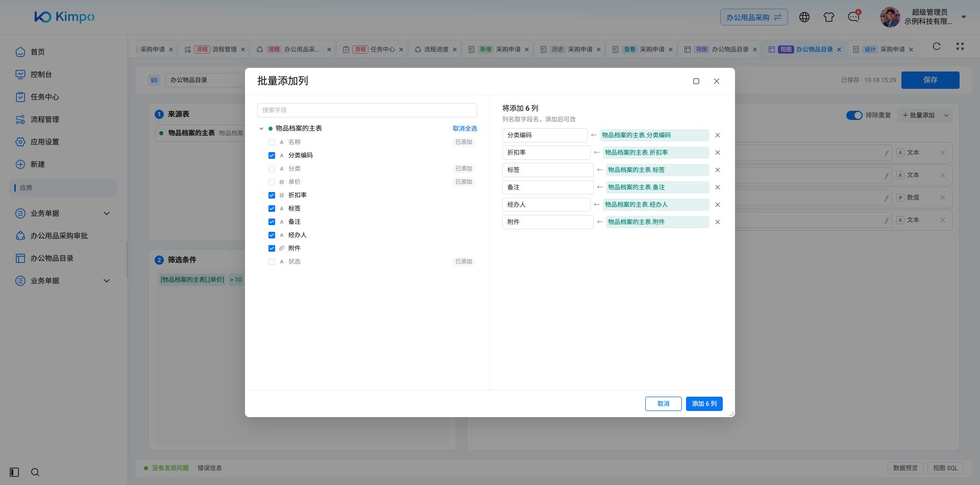Remove the 备注 column row
980x485 pixels.
point(718,187)
